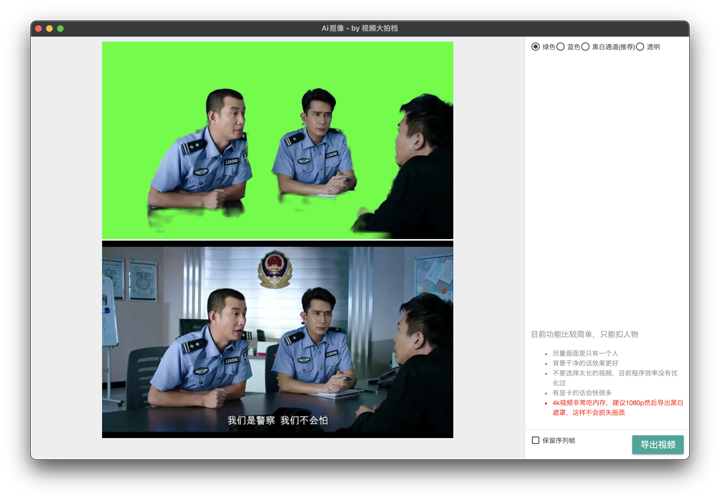Choose the 黑白通道(推荐) radio option
The width and height of the screenshot is (720, 500).
(x=585, y=47)
